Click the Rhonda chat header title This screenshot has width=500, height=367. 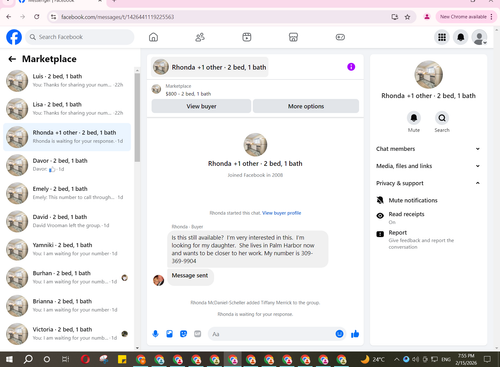click(210, 67)
